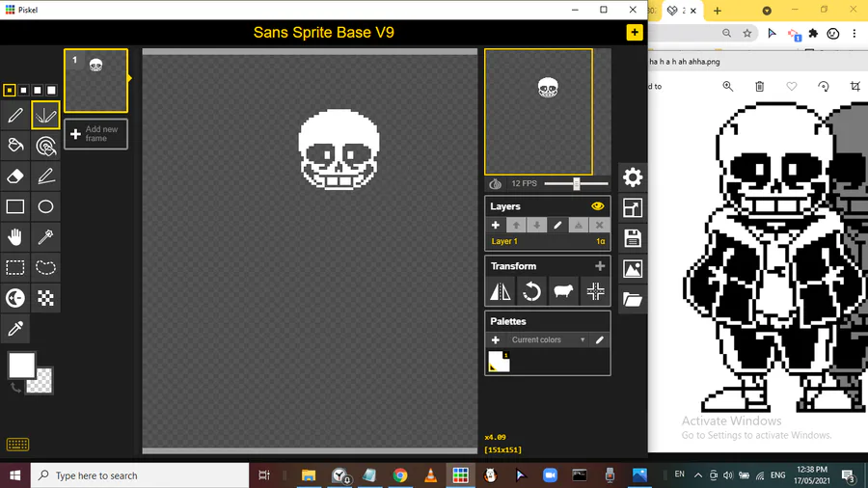This screenshot has height=488, width=868.
Task: Click the Sans Sprite Base V9 title
Action: [324, 32]
